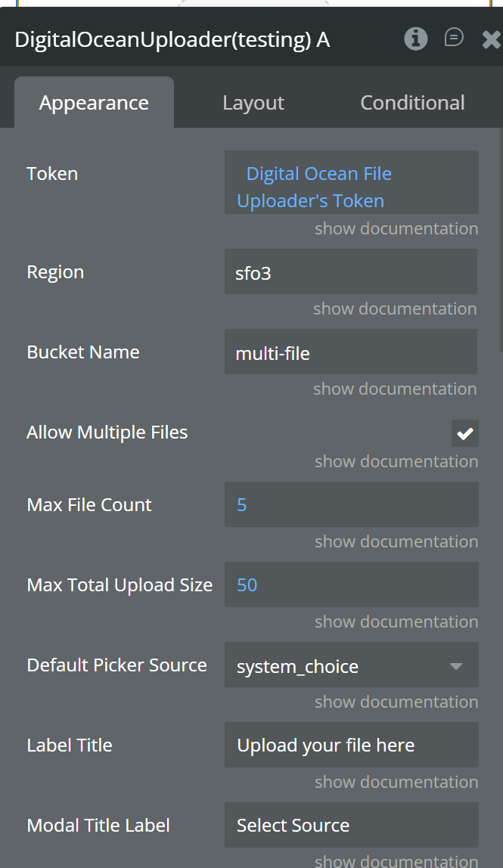Viewport: 503px width, 868px height.
Task: Open the comments speech bubble icon
Action: click(454, 38)
